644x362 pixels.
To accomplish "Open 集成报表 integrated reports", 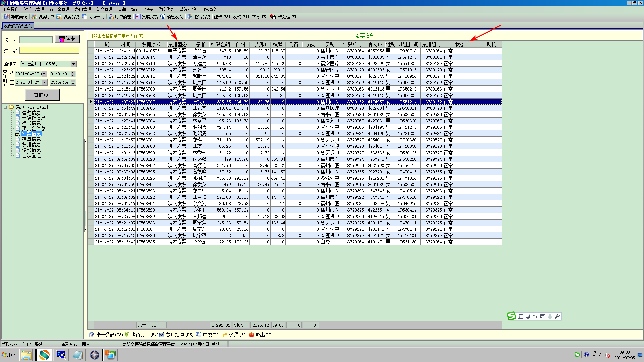I will pyautogui.click(x=138, y=17).
